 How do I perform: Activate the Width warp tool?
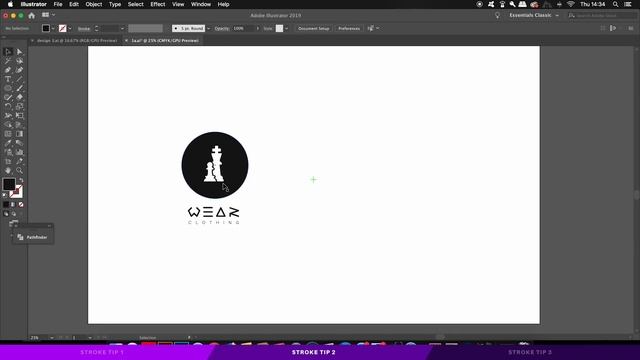[x=8, y=116]
